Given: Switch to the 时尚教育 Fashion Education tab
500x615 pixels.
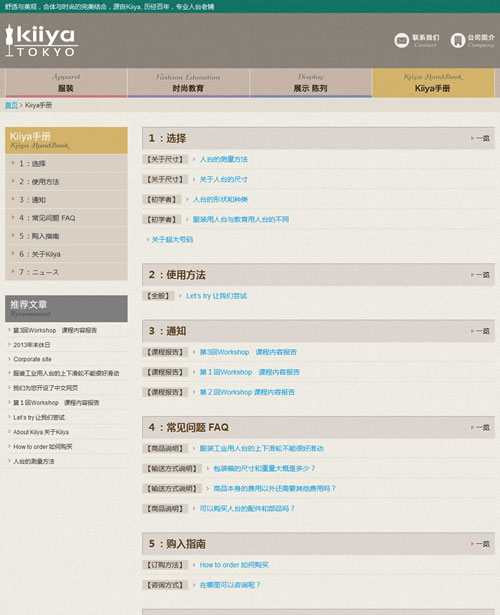Looking at the screenshot, I should 188,83.
